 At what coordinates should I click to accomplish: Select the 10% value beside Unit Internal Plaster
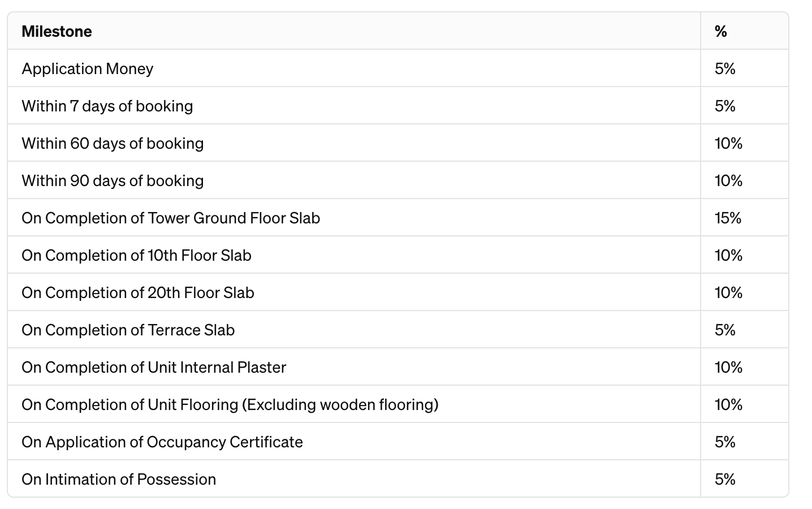click(x=728, y=368)
